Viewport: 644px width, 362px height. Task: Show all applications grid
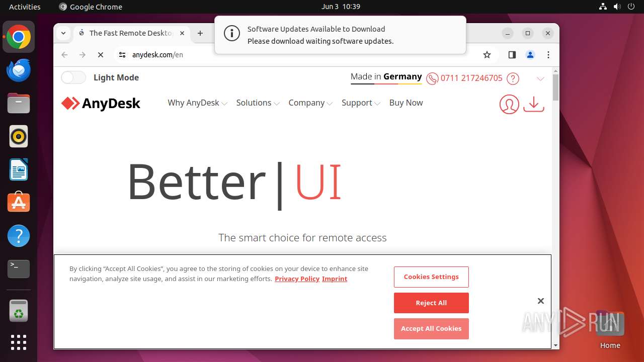(19, 342)
